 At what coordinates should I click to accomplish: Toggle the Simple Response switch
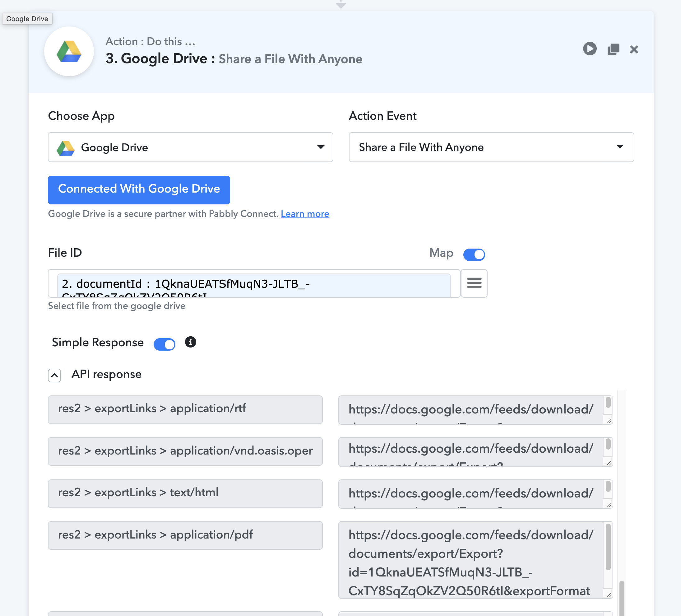[x=164, y=344]
